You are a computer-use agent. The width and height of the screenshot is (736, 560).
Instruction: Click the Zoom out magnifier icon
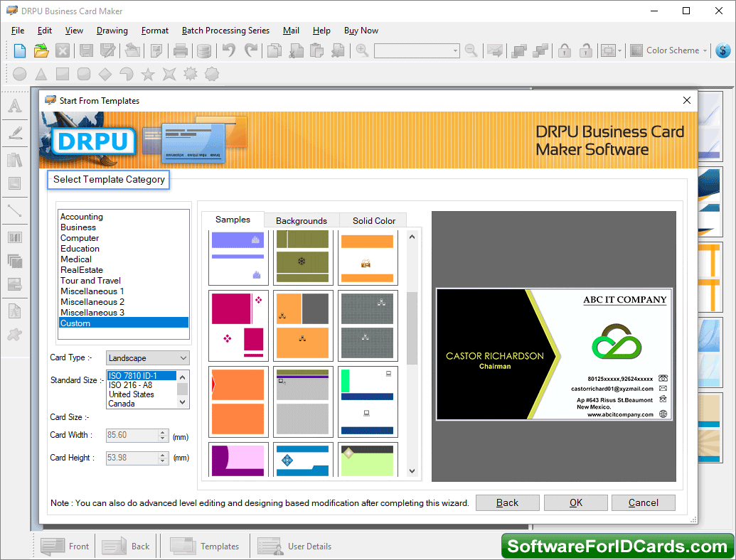471,50
